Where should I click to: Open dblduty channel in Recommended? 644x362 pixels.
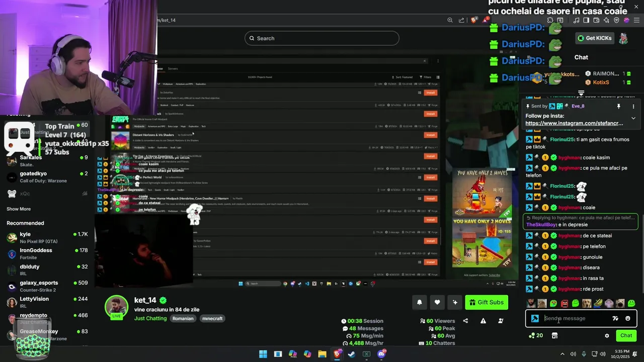47,269
